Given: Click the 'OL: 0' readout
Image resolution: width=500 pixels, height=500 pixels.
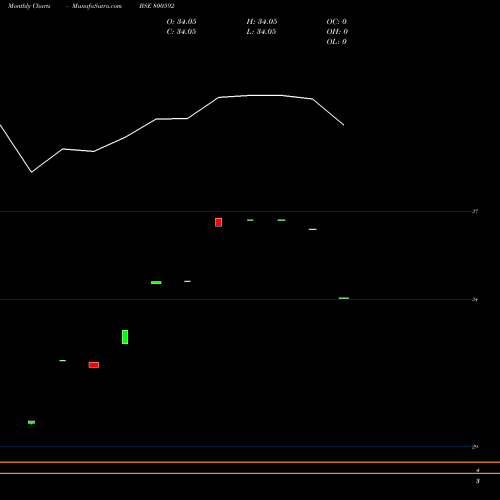Looking at the screenshot, I should click(x=337, y=42).
